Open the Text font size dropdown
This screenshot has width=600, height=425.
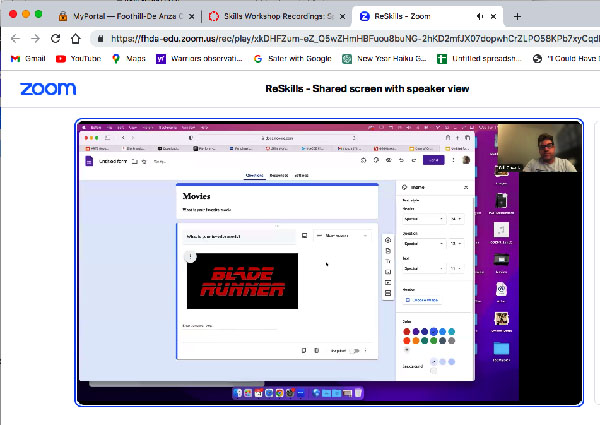pos(456,269)
